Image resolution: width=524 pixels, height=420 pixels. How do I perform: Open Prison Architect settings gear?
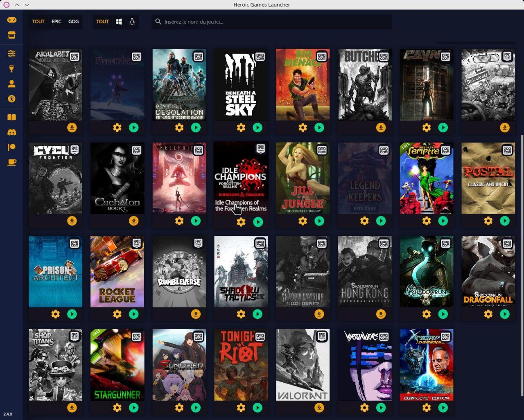pyautogui.click(x=56, y=314)
